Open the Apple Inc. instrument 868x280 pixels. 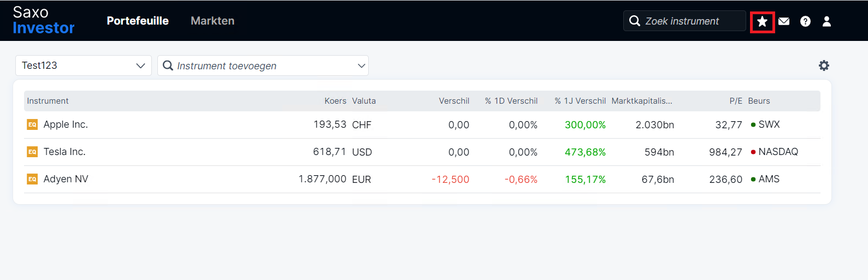(66, 124)
